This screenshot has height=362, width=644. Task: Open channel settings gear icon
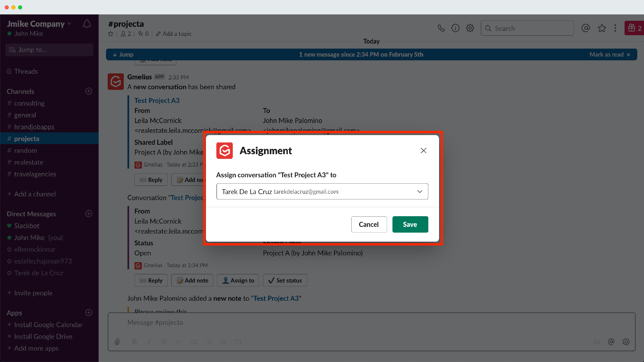coord(470,28)
